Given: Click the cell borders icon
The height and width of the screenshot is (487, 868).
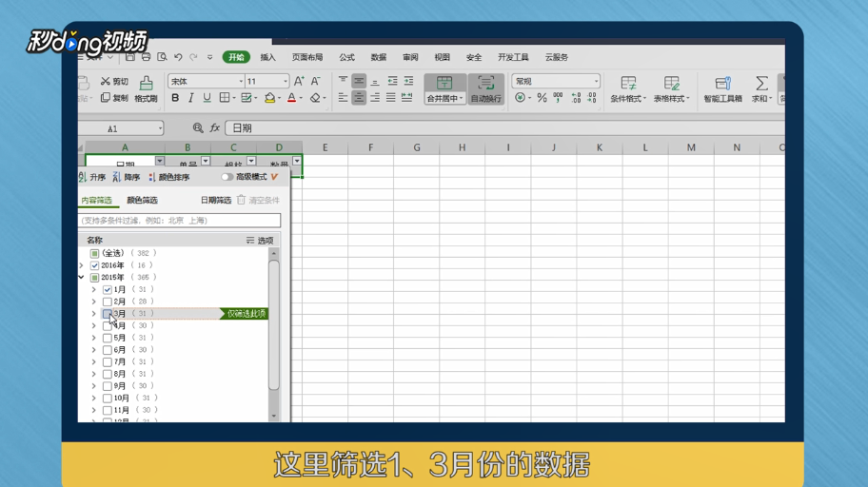Looking at the screenshot, I should pyautogui.click(x=225, y=98).
